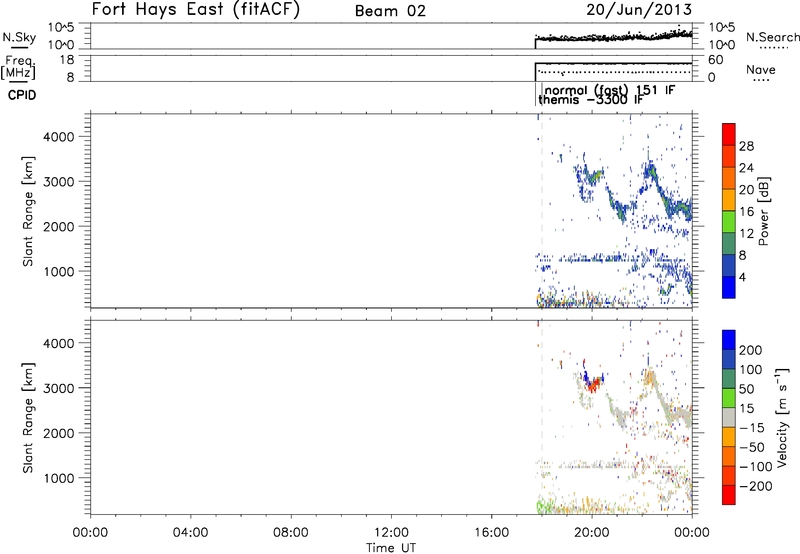This screenshot has width=800, height=554.
Task: Click the red swatch on the Power colorbar
Action: (x=729, y=134)
